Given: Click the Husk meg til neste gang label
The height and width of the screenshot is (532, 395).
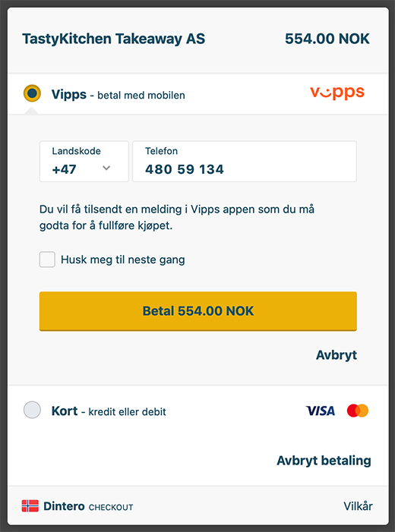Looking at the screenshot, I should (x=123, y=260).
